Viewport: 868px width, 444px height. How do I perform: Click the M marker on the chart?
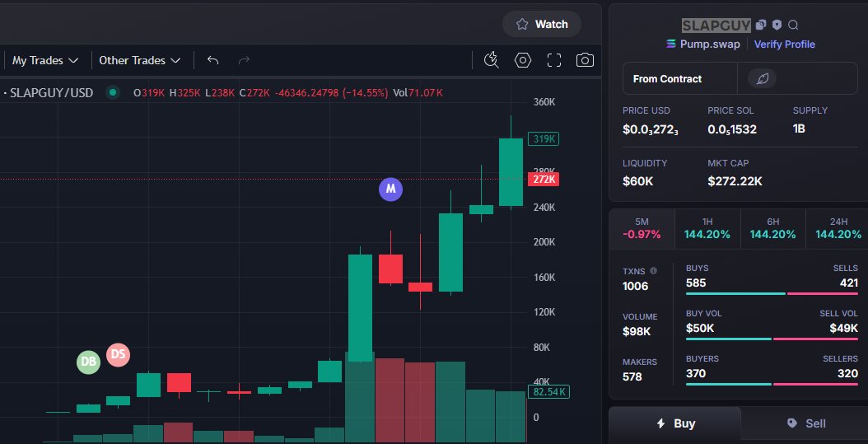[x=391, y=189]
